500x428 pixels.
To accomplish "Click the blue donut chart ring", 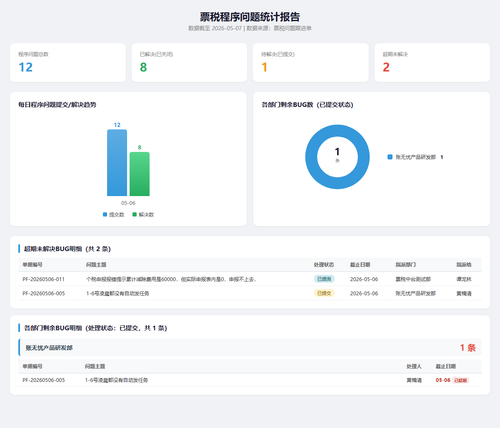I will click(312, 157).
